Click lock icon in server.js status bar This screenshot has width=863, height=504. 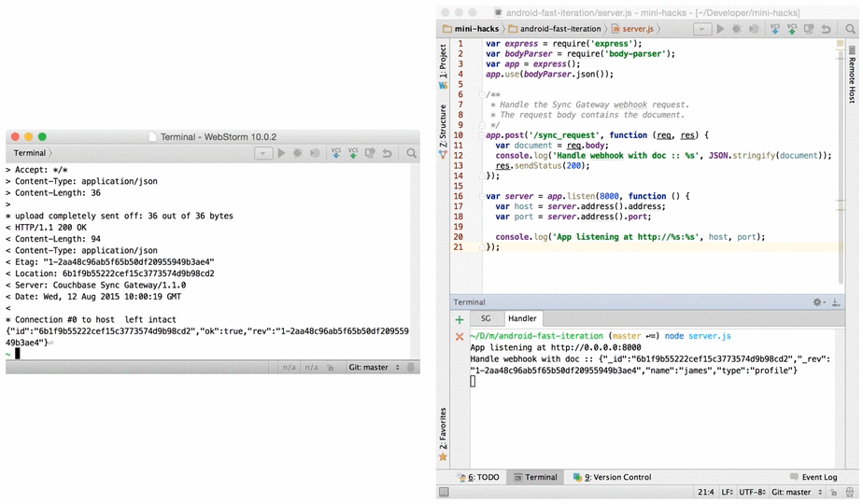[x=834, y=493]
